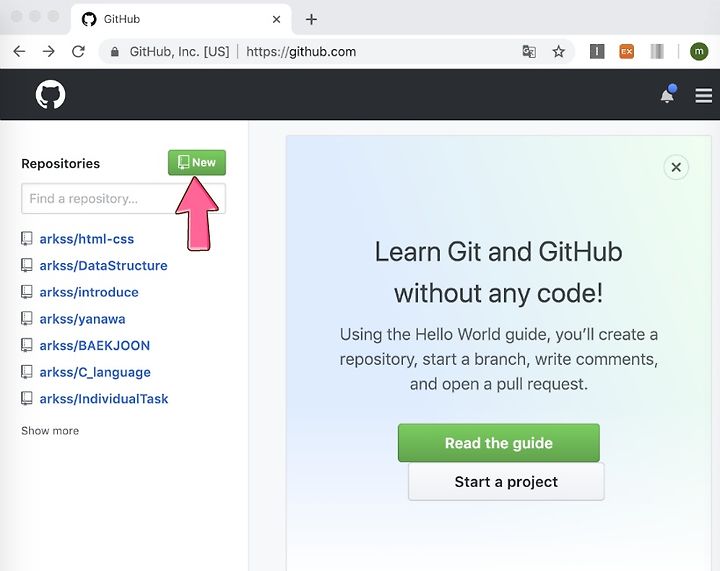The height and width of the screenshot is (571, 720).
Task: Click the Start a project button
Action: 506,481
